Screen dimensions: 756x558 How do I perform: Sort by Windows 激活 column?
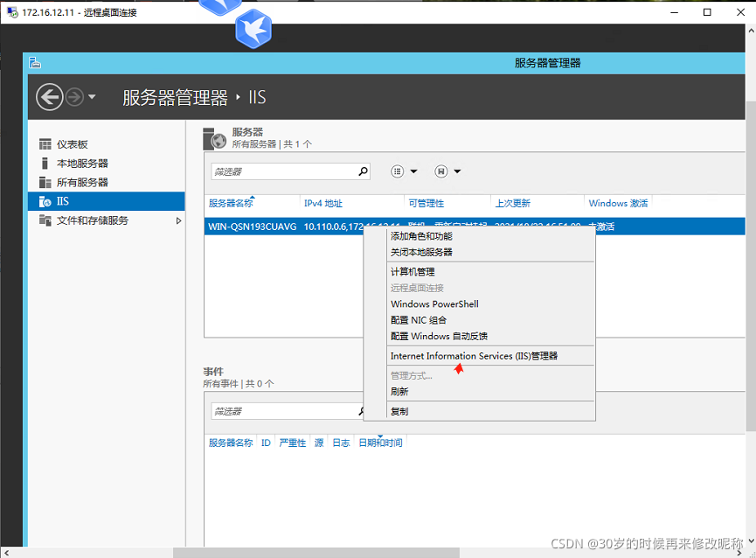point(618,204)
